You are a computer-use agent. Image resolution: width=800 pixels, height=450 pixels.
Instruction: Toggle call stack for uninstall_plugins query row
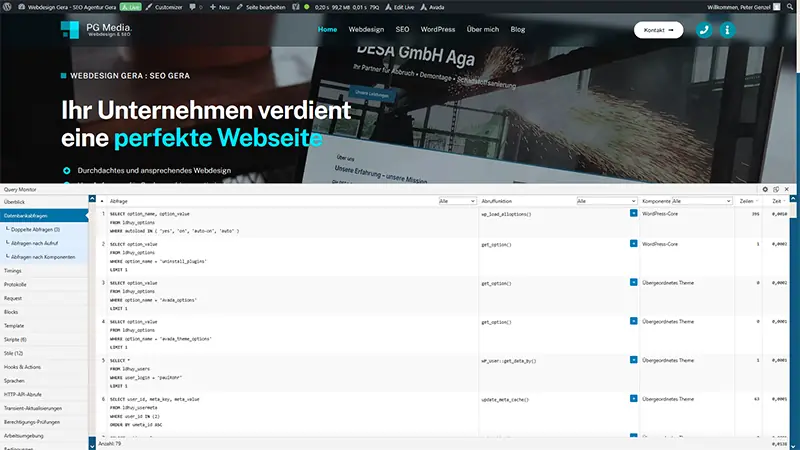point(633,244)
